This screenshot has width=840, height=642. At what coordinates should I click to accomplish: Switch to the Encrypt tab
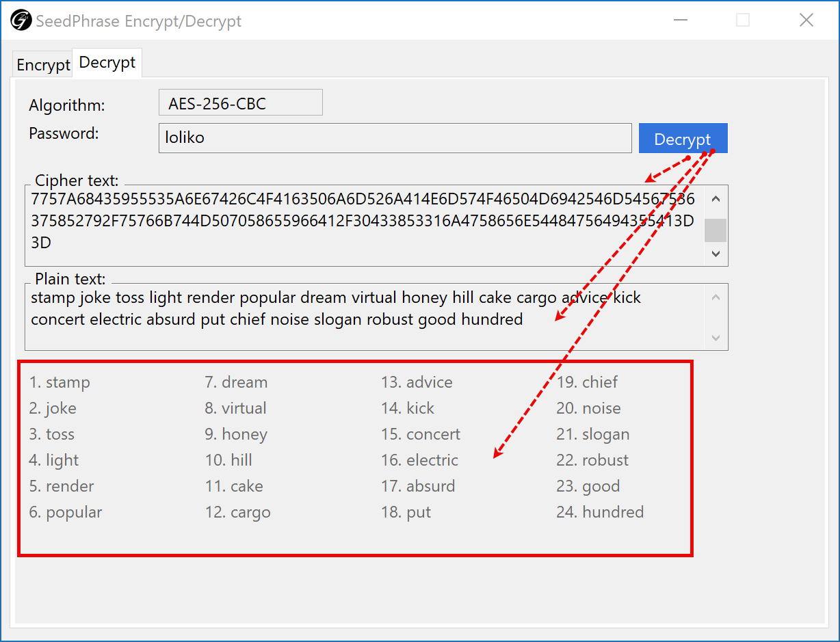pyautogui.click(x=43, y=65)
